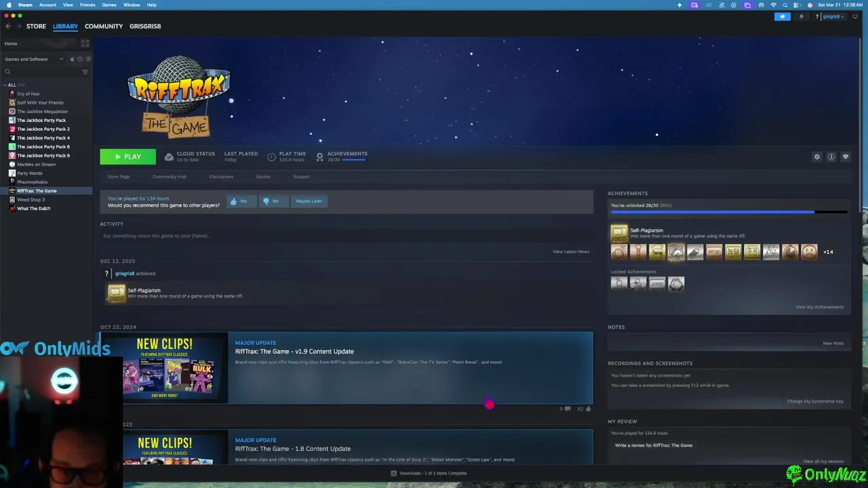Click the sunglasses face achievement icon

coord(657,252)
